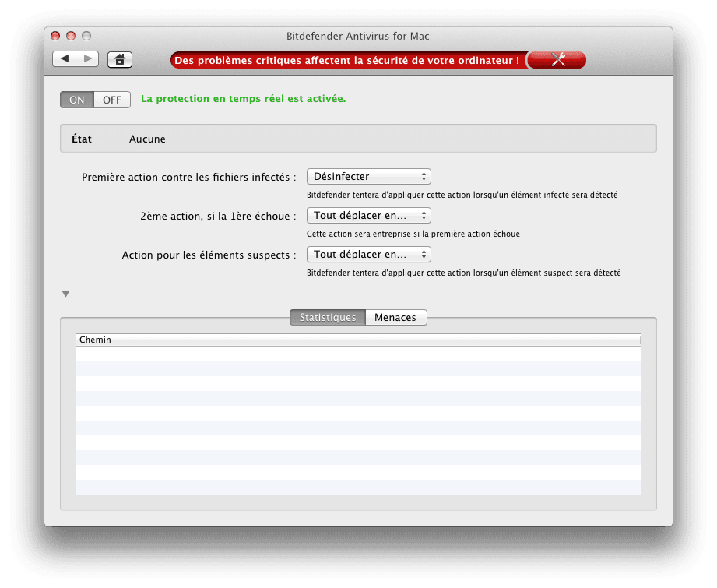The width and height of the screenshot is (717, 588).
Task: Minimize the window with the yellow button
Action: [x=71, y=36]
